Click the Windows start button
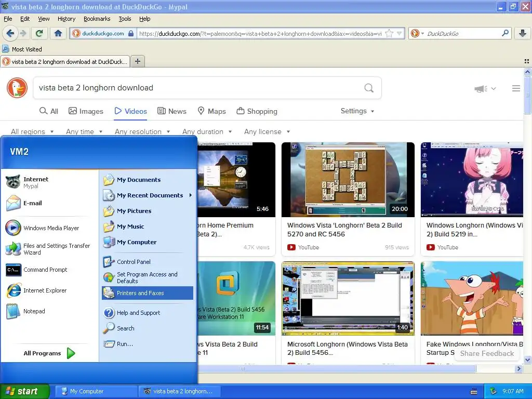 coord(25,391)
